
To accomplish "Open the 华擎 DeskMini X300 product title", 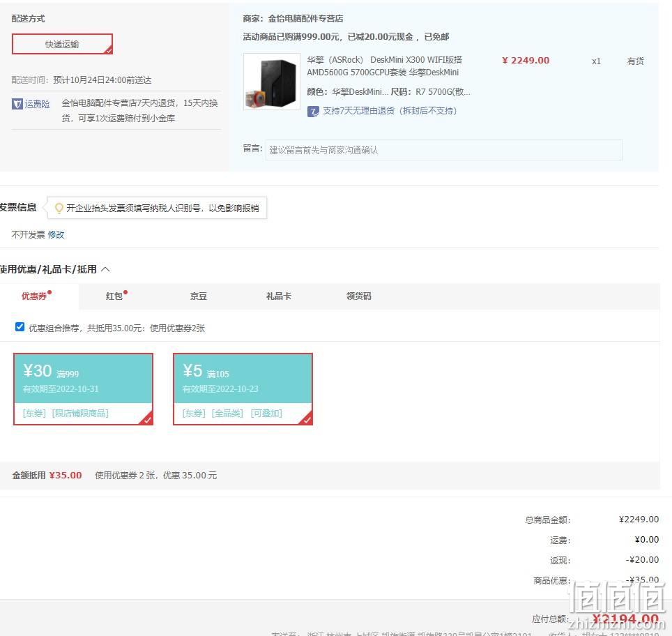I will pos(384,66).
